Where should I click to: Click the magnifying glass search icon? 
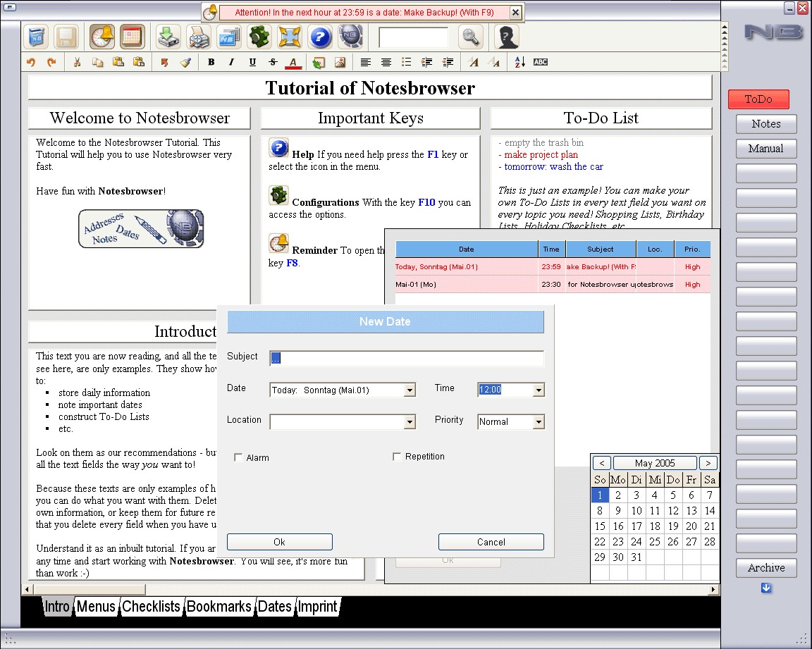tap(470, 37)
